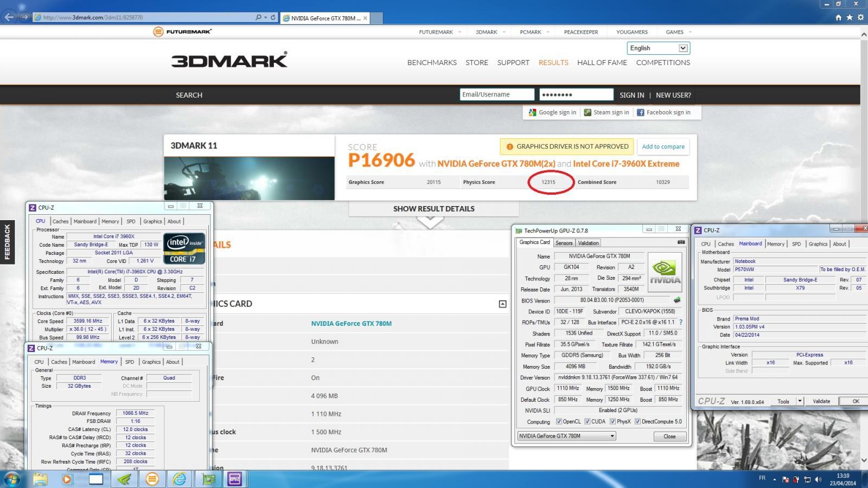
Task: Toggle the CUDA checkbox in GPU-Z
Action: point(588,421)
